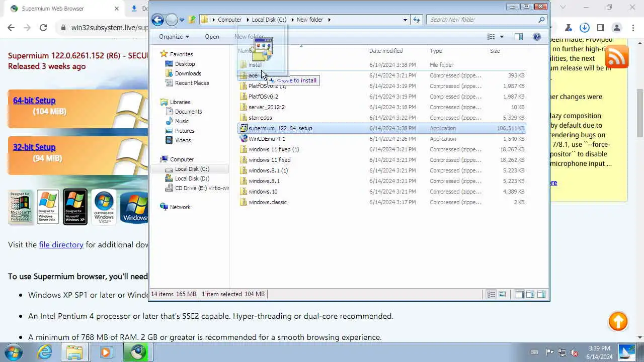Open the Documents library
Viewport: 644px width, 362px height.
point(188,112)
